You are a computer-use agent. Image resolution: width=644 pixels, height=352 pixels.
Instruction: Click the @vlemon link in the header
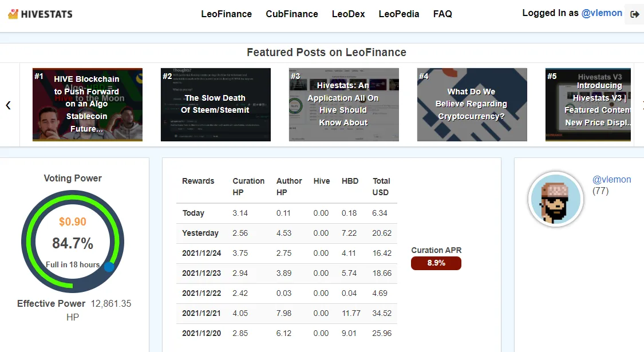click(x=602, y=13)
